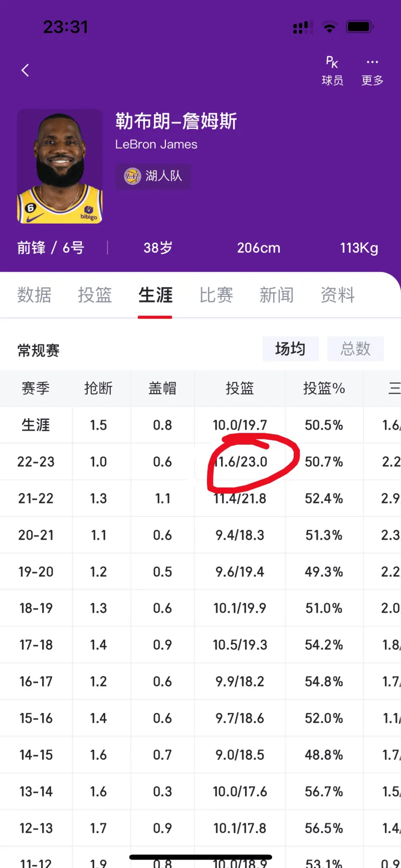This screenshot has width=401, height=868.
Task: Tap the 湖人队 team button
Action: tap(153, 176)
